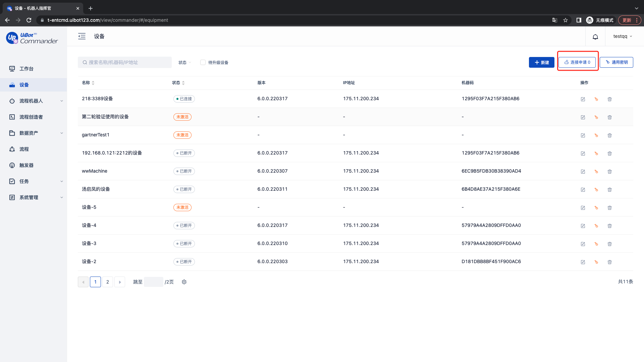Click the 设备-5 device name
This screenshot has width=644, height=362.
pos(89,207)
